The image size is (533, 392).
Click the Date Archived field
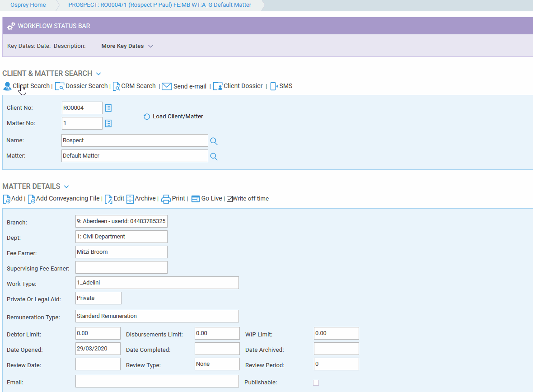click(x=337, y=349)
